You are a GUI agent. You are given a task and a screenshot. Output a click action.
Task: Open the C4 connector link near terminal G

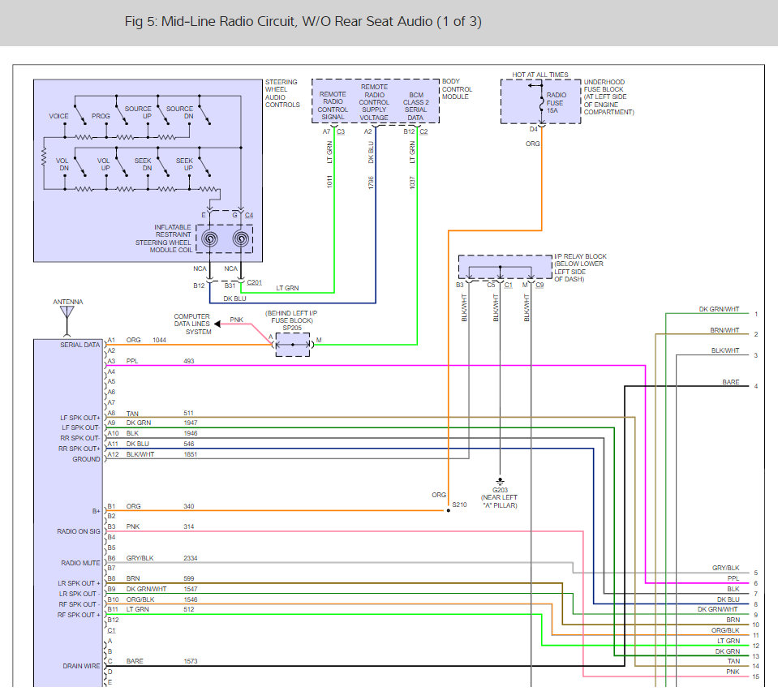[x=248, y=215]
